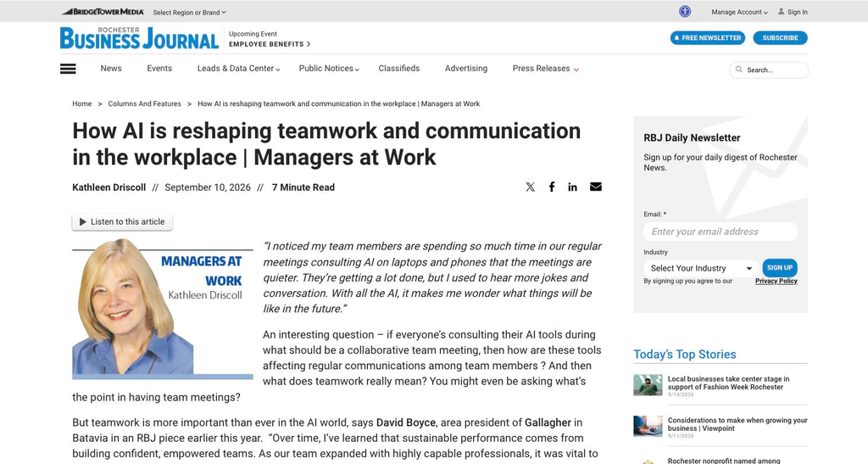Open the Manage Account dropdown

[739, 12]
